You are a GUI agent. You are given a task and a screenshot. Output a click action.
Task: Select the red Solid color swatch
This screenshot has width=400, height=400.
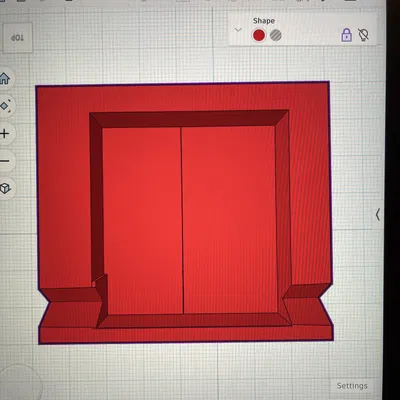[259, 35]
